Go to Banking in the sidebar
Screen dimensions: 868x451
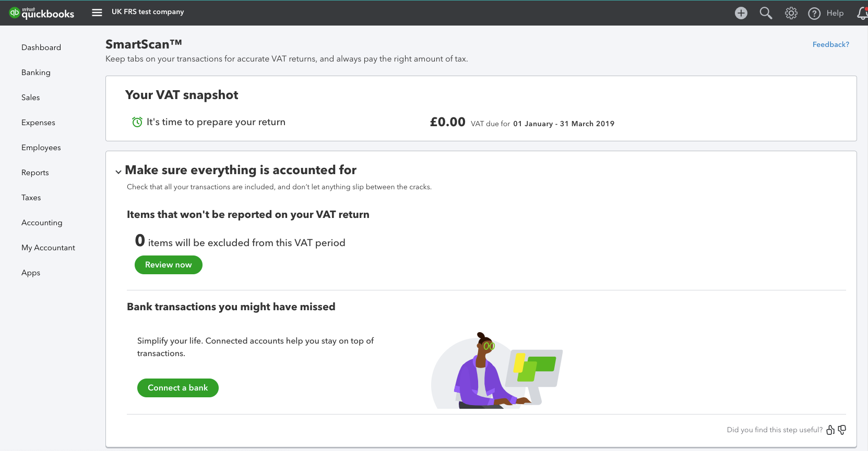point(36,72)
